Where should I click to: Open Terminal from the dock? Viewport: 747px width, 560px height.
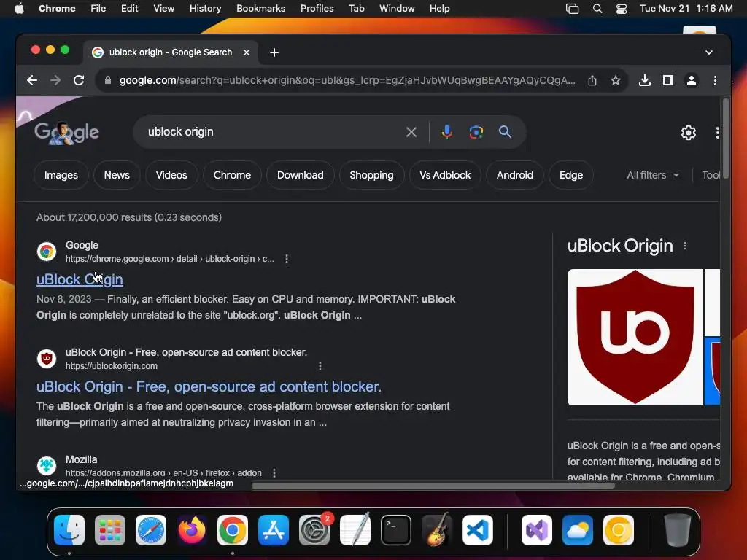(396, 530)
